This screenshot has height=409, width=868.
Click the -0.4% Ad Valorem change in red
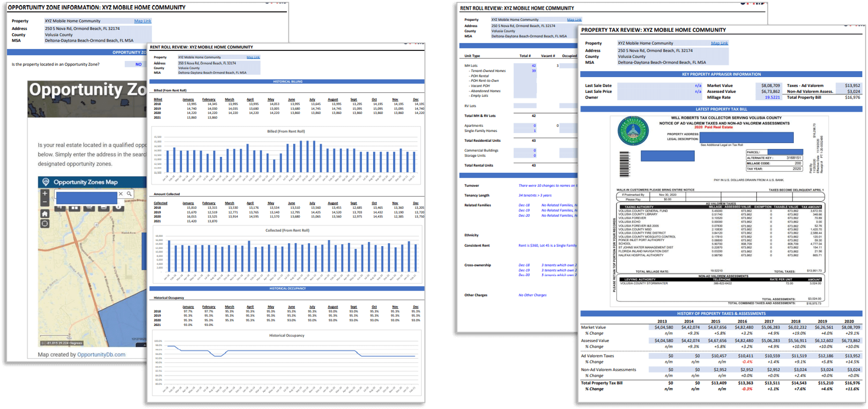click(x=747, y=362)
